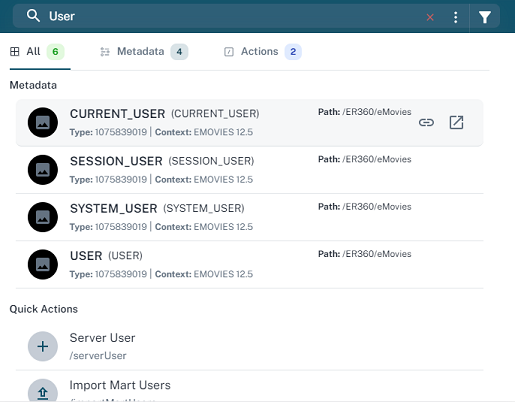
Task: Open the three-dot more options menu
Action: point(455,17)
